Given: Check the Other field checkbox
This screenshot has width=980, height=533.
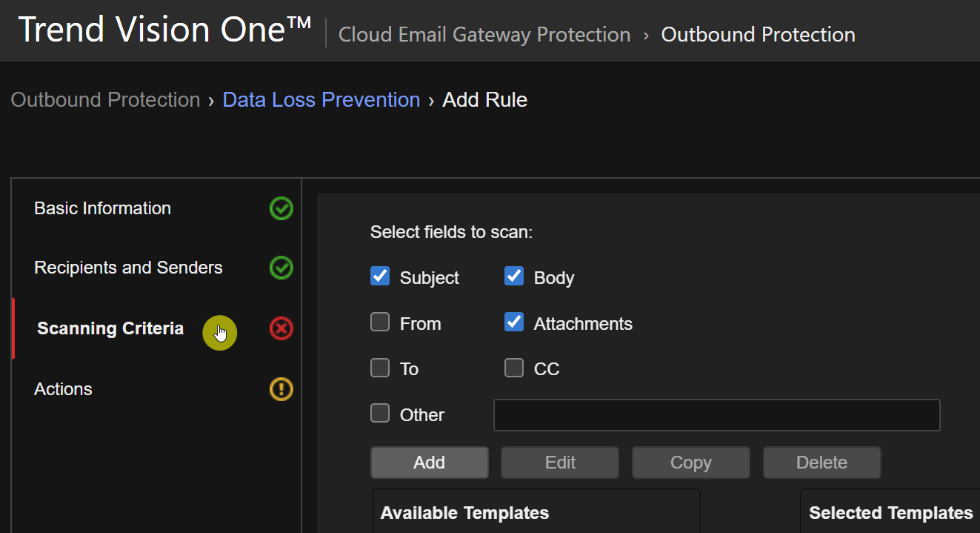Looking at the screenshot, I should 380,414.
